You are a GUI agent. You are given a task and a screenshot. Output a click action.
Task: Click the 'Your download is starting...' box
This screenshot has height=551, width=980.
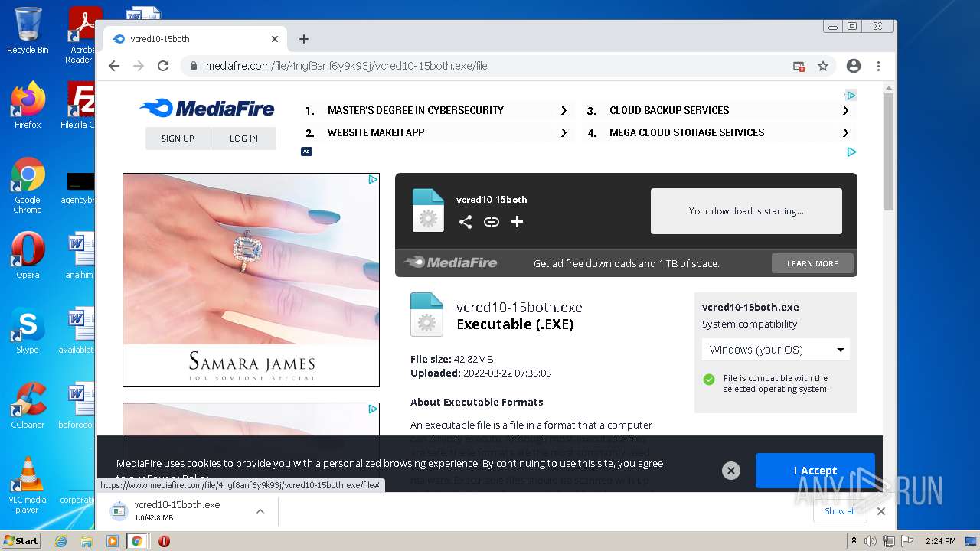click(746, 211)
